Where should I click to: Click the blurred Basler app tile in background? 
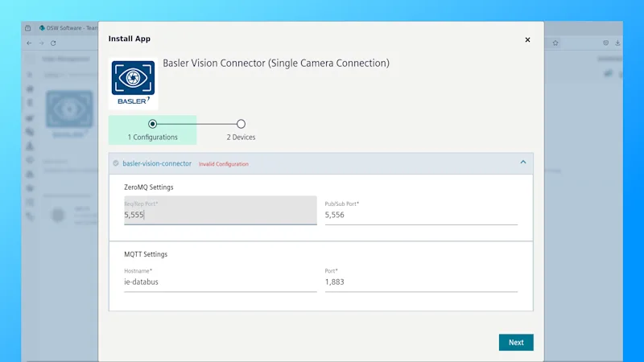(x=69, y=109)
